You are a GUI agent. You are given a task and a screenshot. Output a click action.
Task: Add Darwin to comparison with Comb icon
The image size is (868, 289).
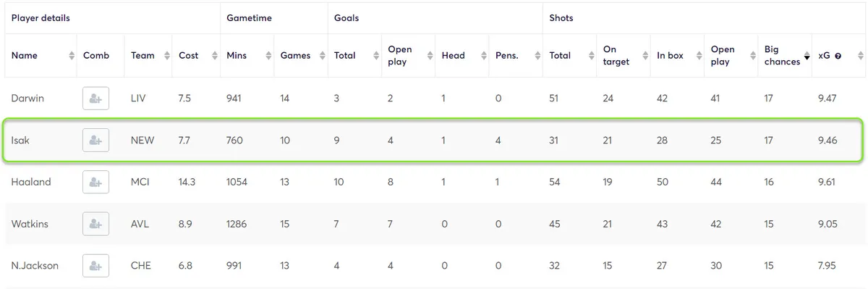click(95, 99)
